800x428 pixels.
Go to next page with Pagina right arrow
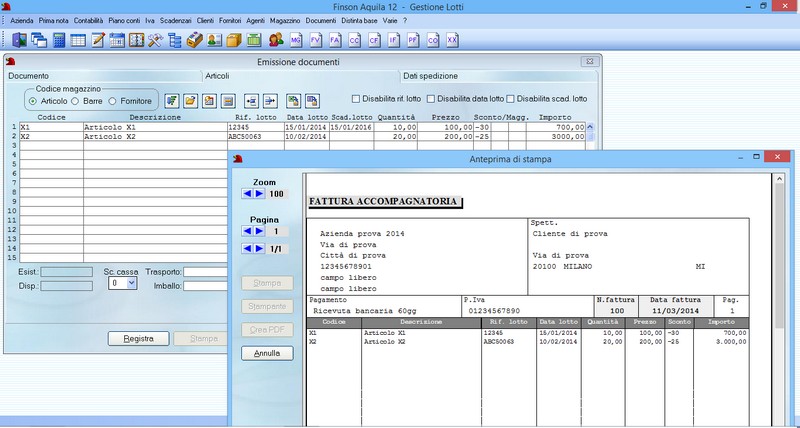(259, 231)
